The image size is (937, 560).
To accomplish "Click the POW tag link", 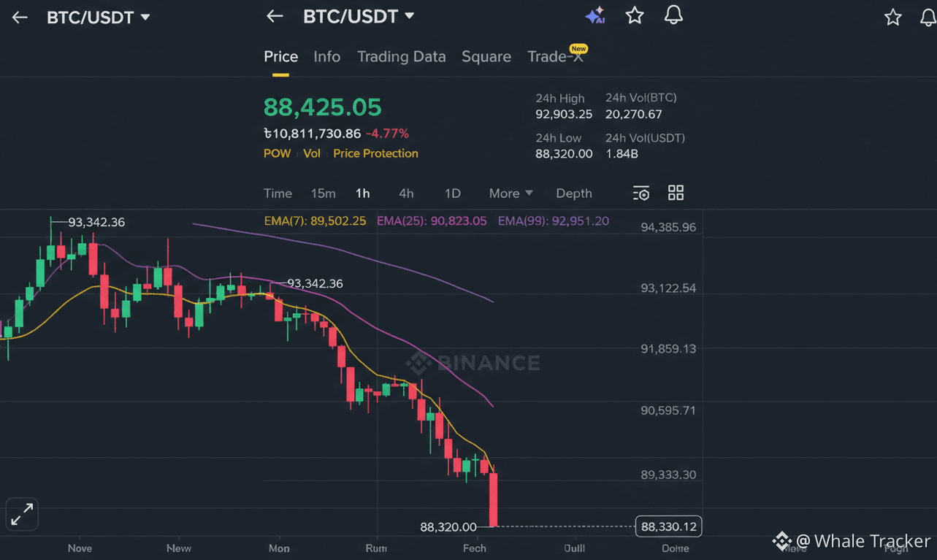I will (278, 153).
